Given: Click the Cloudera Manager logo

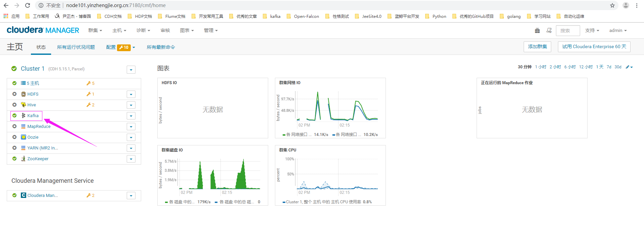Looking at the screenshot, I should pyautogui.click(x=43, y=30).
